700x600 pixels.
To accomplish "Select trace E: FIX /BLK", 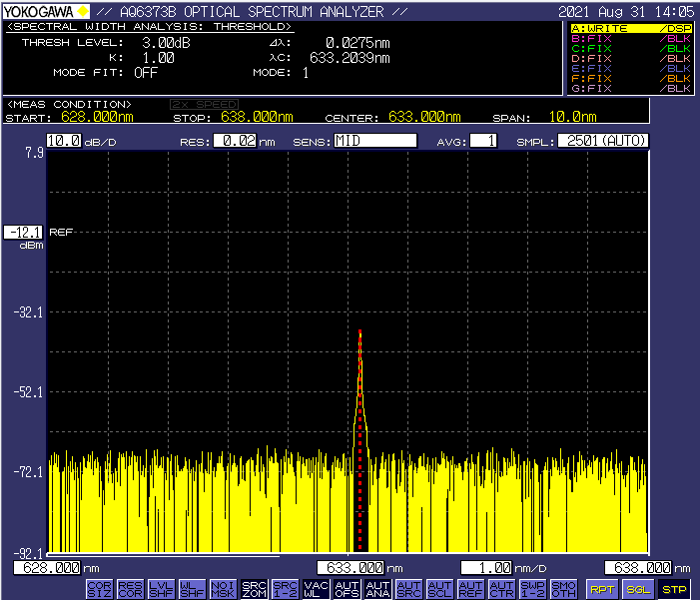I will [631, 68].
